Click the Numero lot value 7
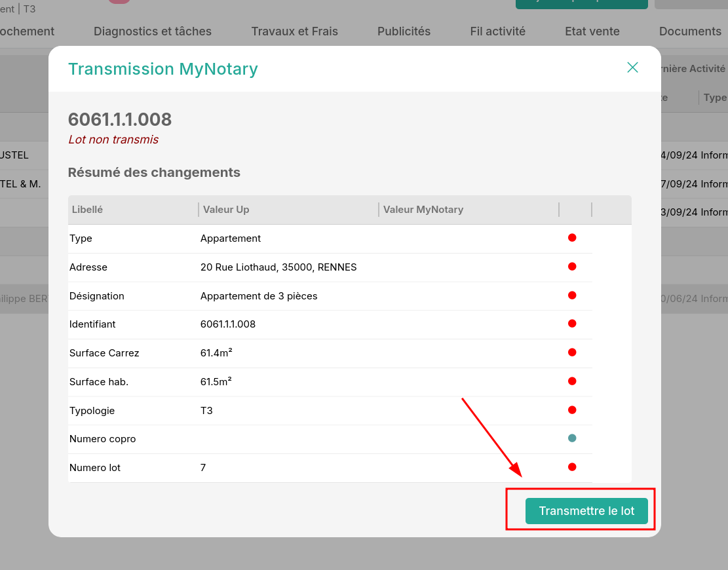 (x=203, y=467)
